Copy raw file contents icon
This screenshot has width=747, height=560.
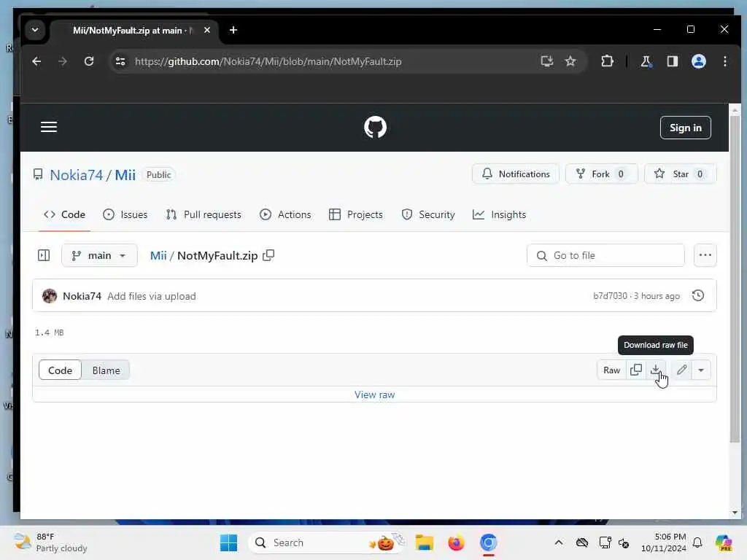[636, 370]
